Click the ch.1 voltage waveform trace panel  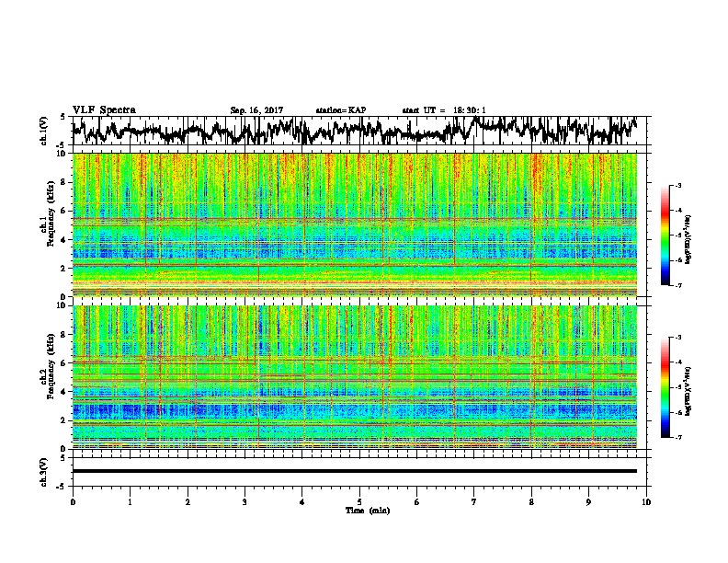[361, 131]
